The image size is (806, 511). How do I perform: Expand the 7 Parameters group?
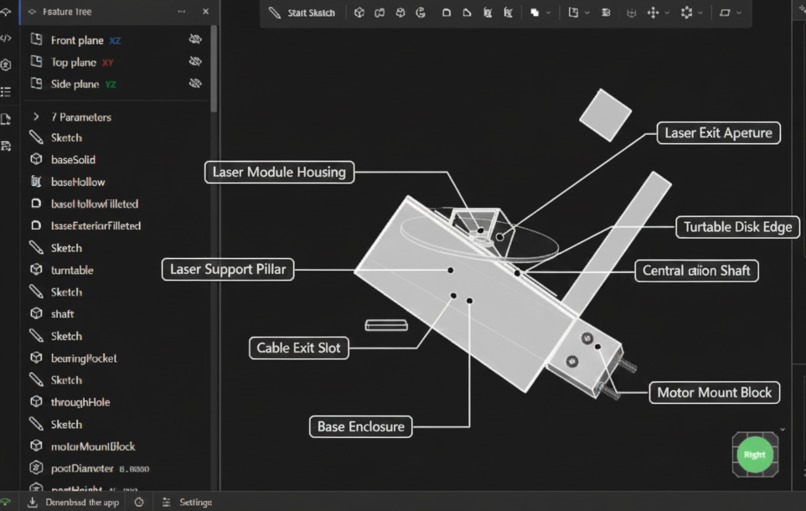(35, 117)
